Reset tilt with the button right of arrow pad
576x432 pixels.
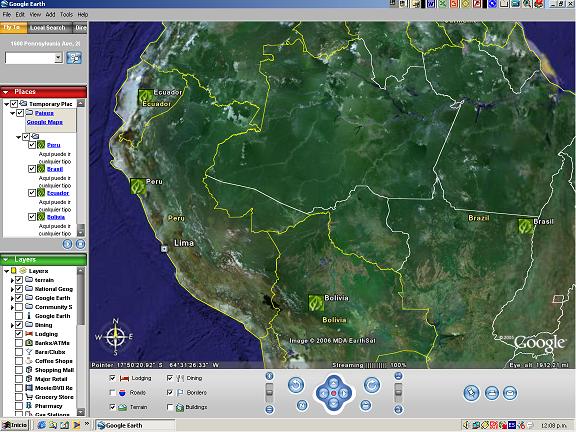366,405
